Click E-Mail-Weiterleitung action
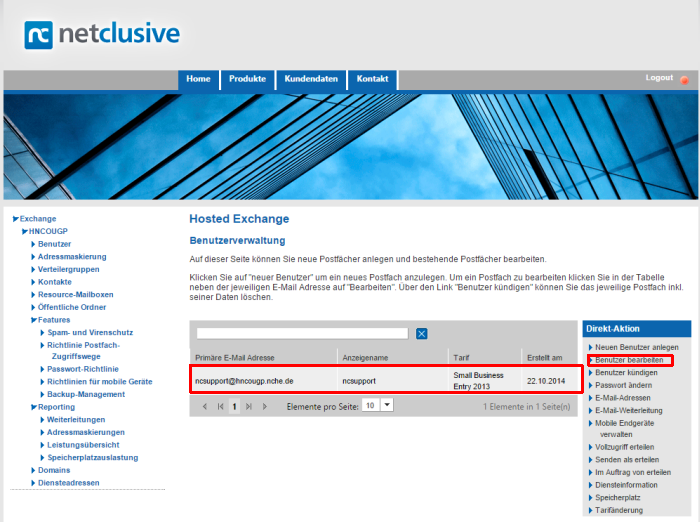The image size is (700, 522). (629, 410)
